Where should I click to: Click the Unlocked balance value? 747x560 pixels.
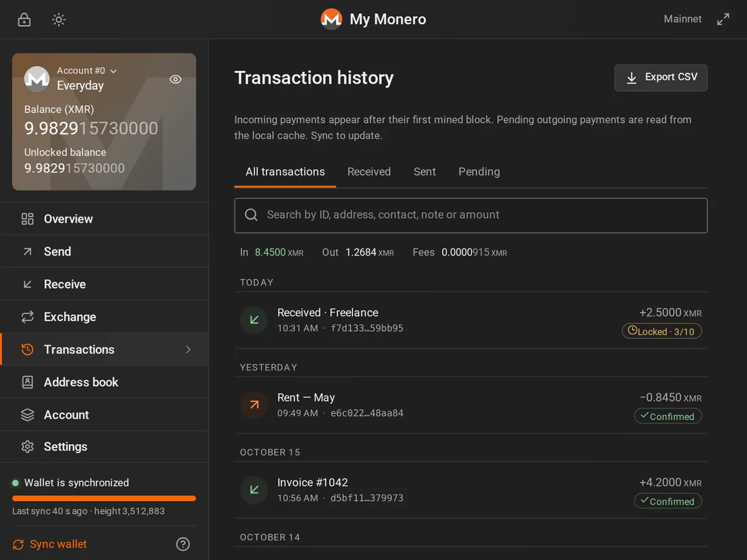(x=75, y=168)
